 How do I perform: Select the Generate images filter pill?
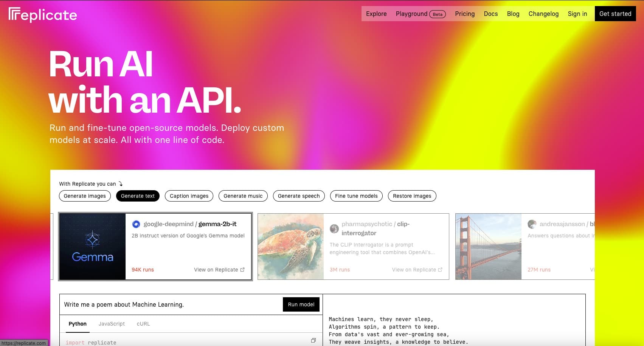85,196
